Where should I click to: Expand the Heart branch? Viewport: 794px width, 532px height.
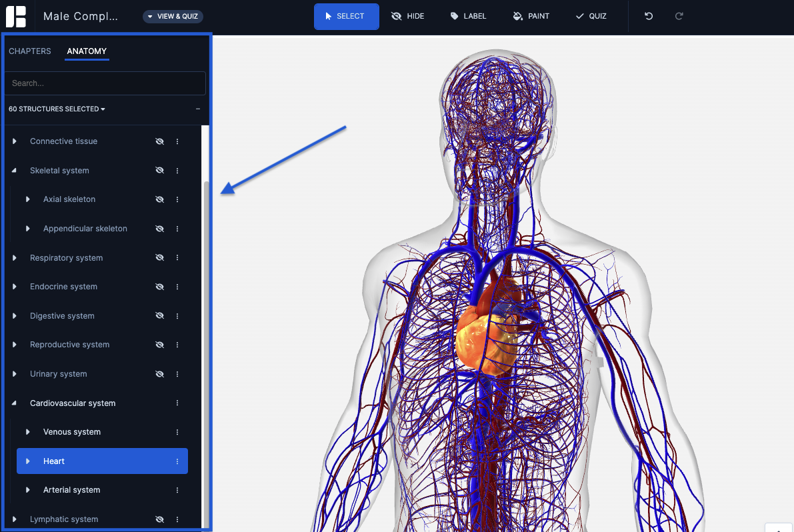point(28,461)
